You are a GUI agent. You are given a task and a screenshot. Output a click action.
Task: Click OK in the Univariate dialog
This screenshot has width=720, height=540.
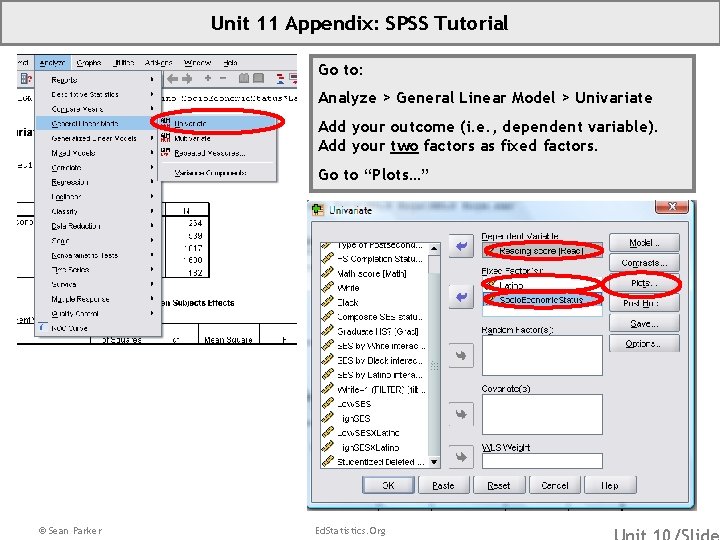pyautogui.click(x=388, y=485)
